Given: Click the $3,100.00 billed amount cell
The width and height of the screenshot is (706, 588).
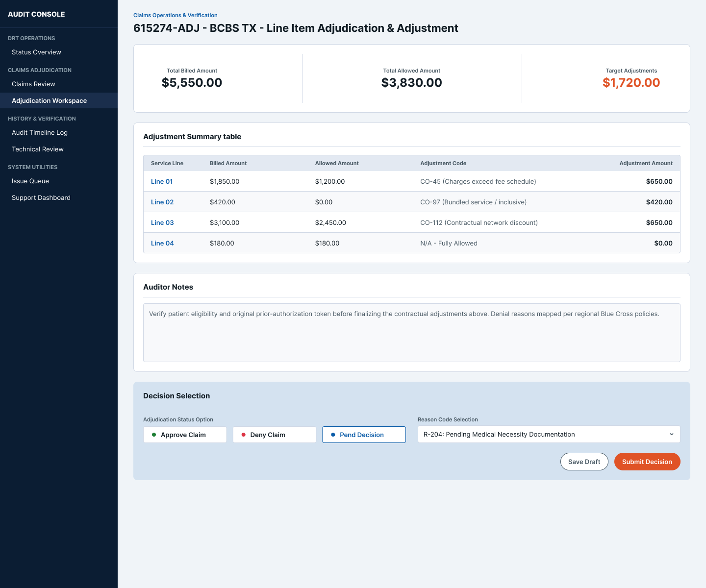Looking at the screenshot, I should click(x=225, y=222).
